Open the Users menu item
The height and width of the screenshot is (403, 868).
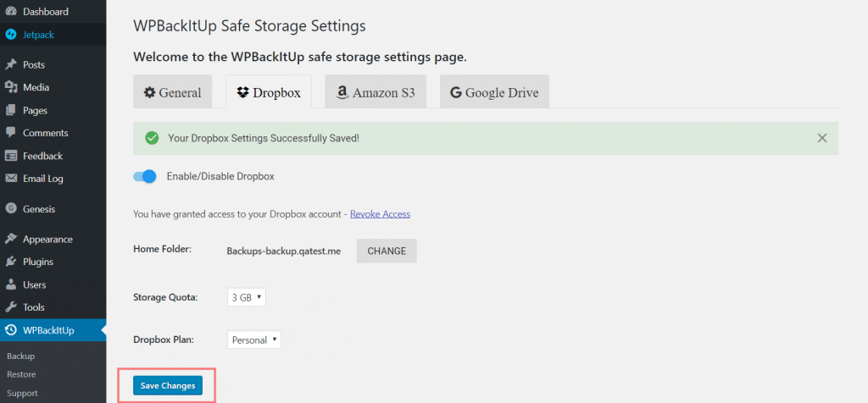[x=53, y=284]
